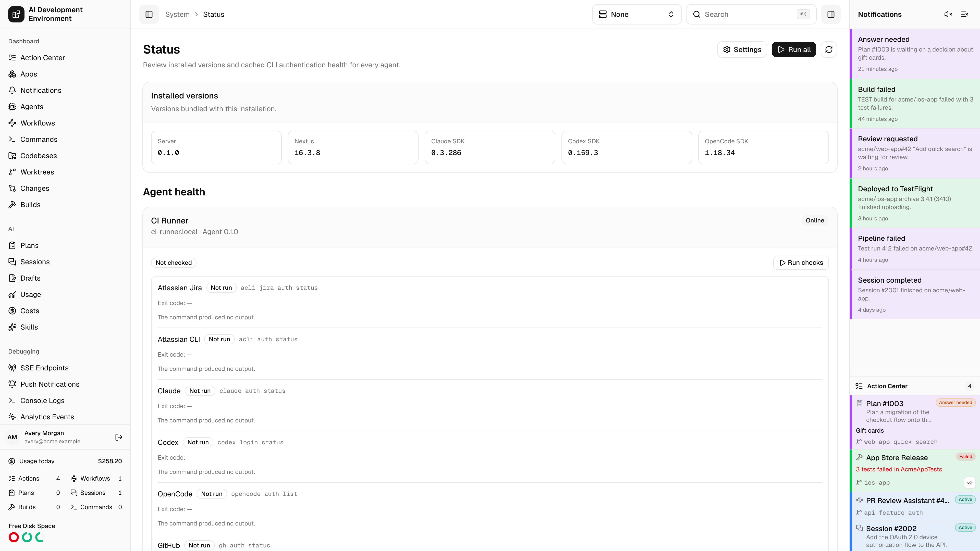This screenshot has width=980, height=551.
Task: Run all agent health checks
Action: coord(794,49)
